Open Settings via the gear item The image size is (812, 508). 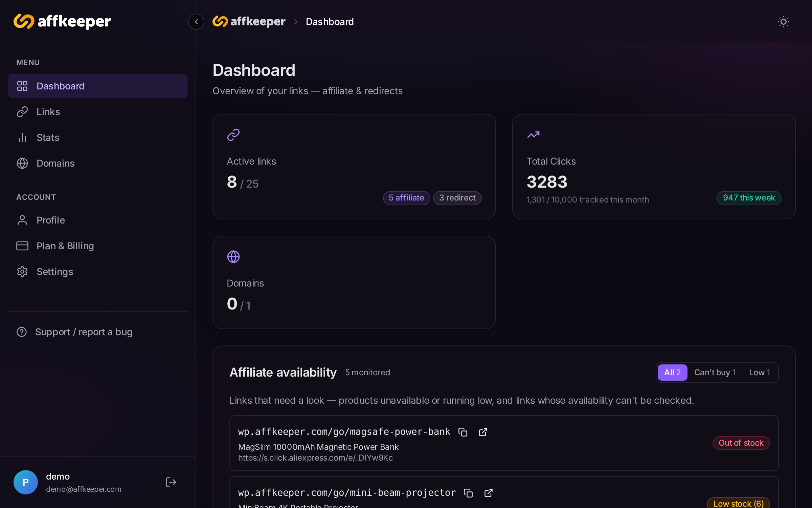(98, 272)
